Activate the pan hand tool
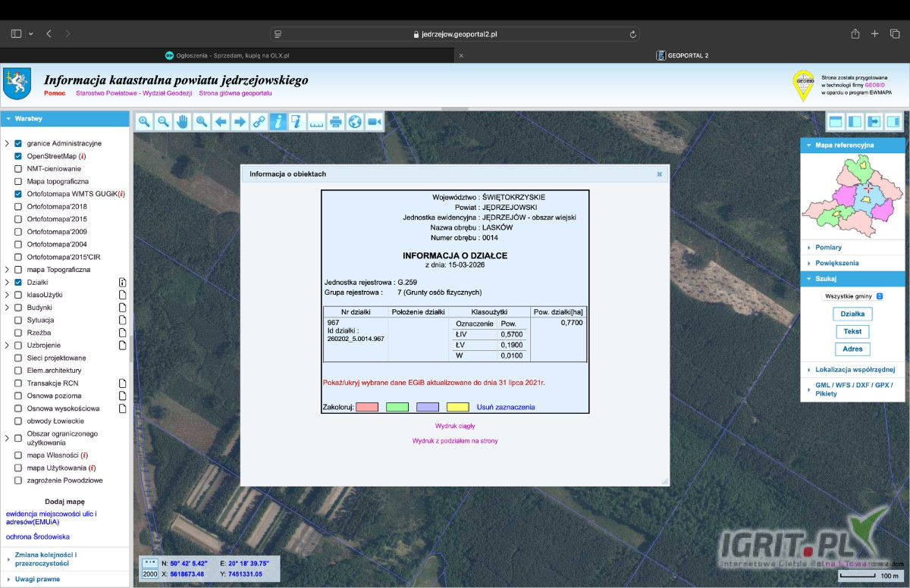This screenshot has height=588, width=910. click(182, 122)
